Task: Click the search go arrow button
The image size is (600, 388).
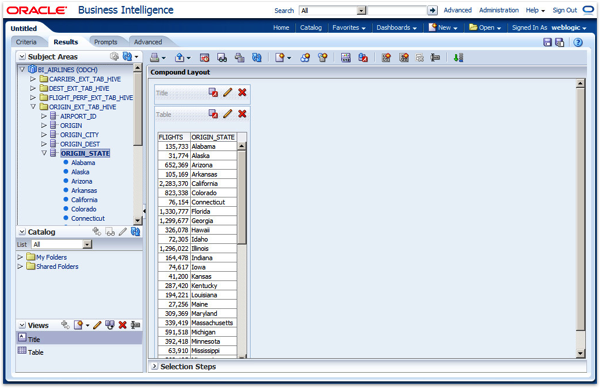Action: pyautogui.click(x=432, y=10)
